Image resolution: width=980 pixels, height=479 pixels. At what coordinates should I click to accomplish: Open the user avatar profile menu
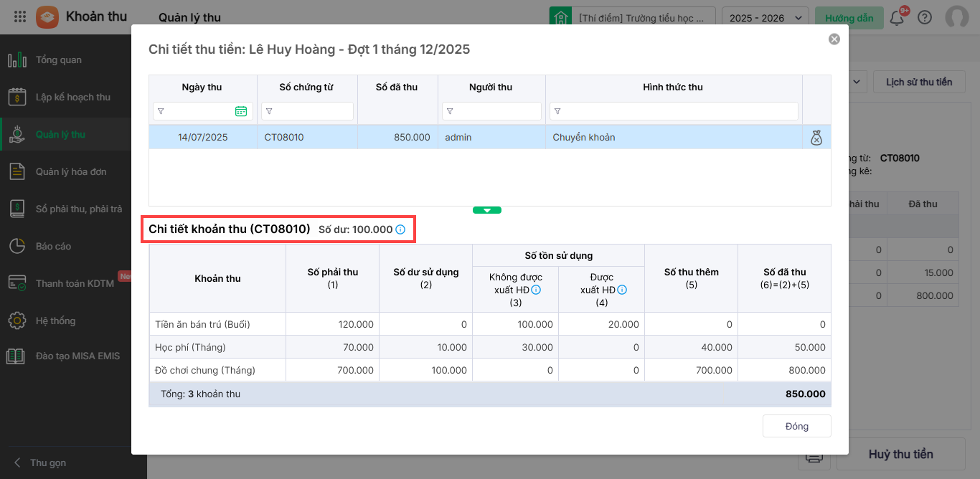click(957, 18)
